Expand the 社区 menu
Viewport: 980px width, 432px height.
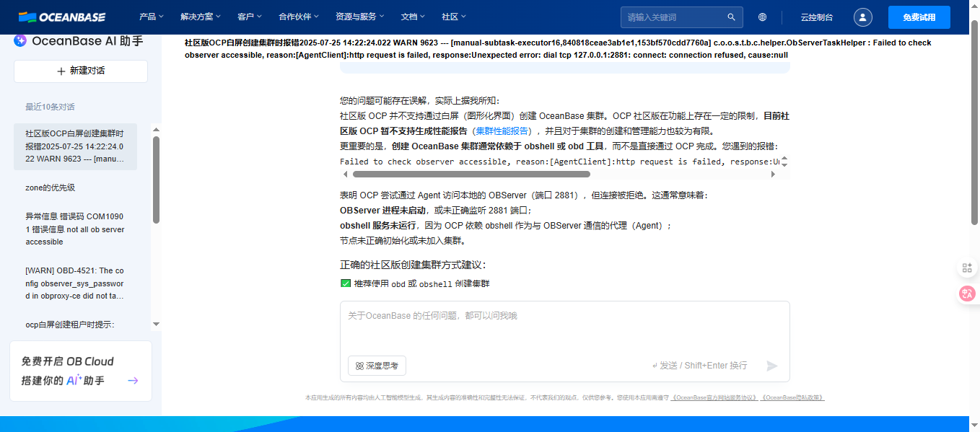[x=454, y=17]
